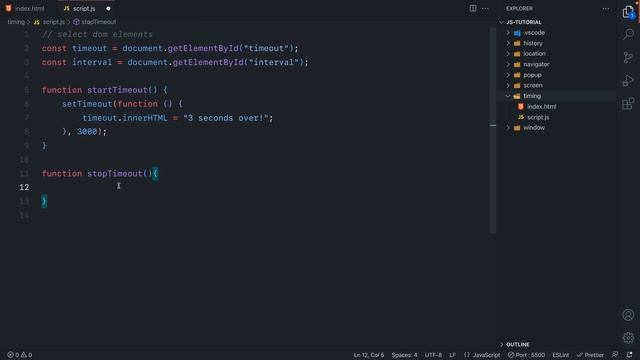Viewport: 640px width, 360px height.
Task: Click the editor vertical scrollbar
Action: 493,131
